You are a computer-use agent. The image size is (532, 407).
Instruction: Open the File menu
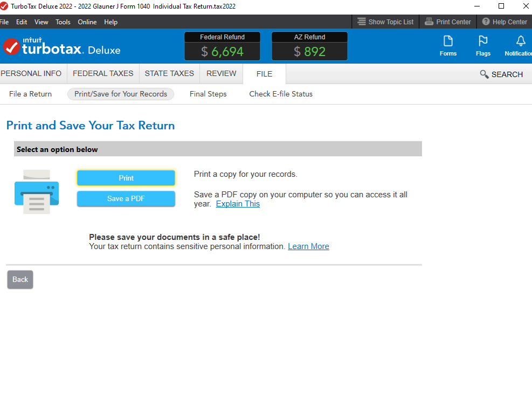[4, 22]
